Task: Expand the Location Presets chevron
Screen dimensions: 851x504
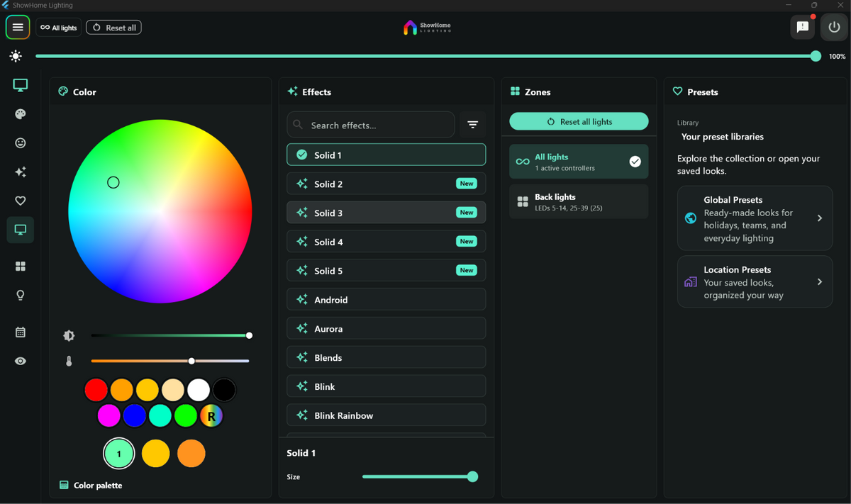Action: pyautogui.click(x=820, y=282)
